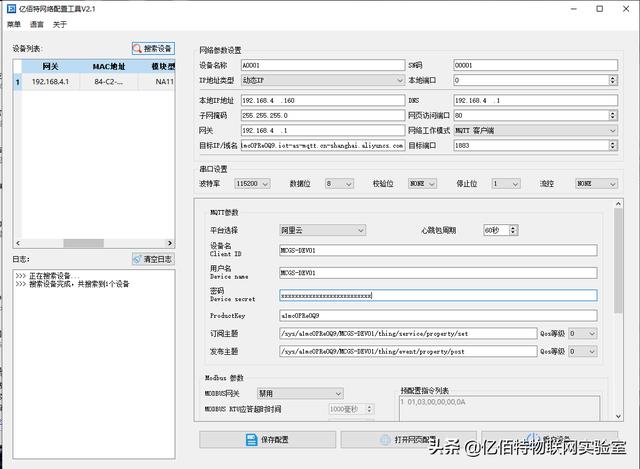Open the 订阅主题 Qos等级 dropdown
This screenshot has height=469, width=640.
tap(583, 333)
